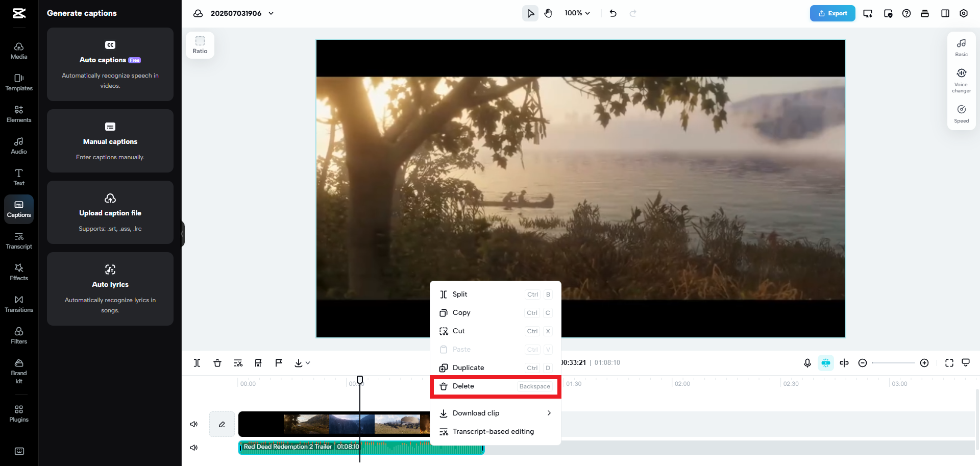
Task: Select the Voice changer panel on the right
Action: [x=961, y=80]
